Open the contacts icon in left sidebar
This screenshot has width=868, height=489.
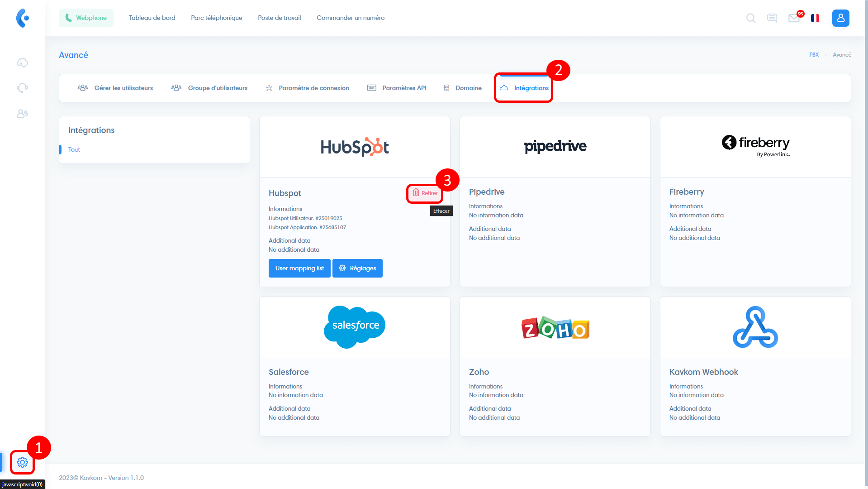click(x=23, y=113)
